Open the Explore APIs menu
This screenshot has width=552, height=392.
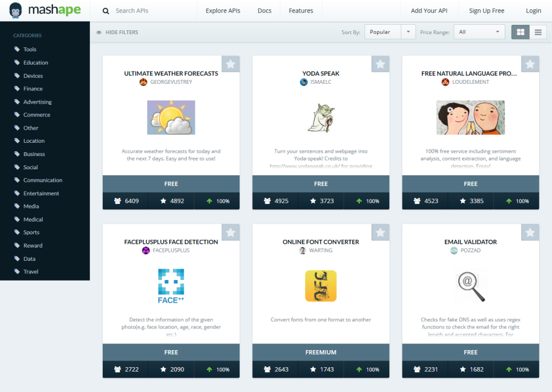click(223, 10)
